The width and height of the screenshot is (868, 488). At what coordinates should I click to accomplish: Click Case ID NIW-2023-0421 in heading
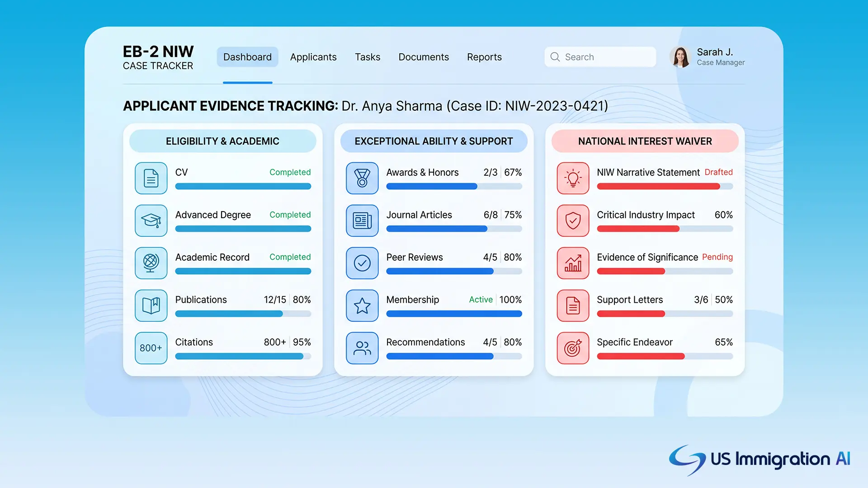pos(527,106)
